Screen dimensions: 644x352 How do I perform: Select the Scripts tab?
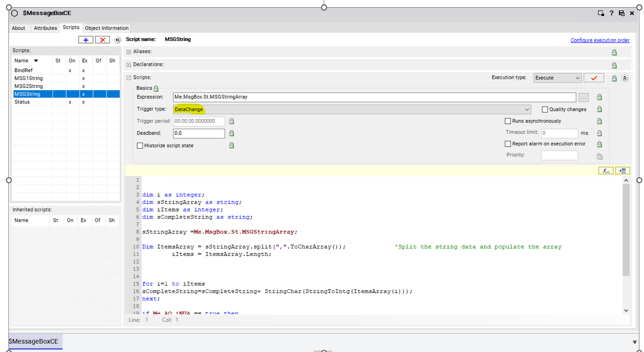point(71,27)
